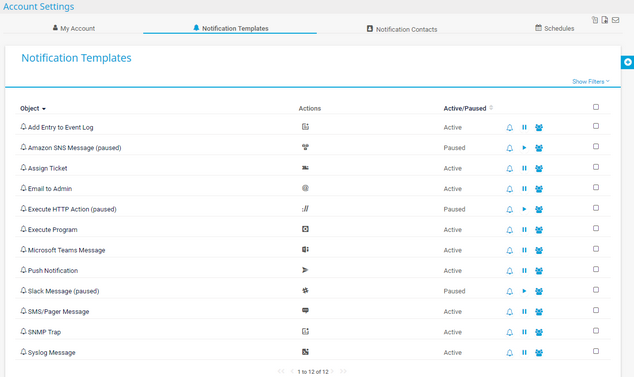Screen dimensions: 634x377
Task: Select checkbox for Email to Admin row
Action: point(596,187)
